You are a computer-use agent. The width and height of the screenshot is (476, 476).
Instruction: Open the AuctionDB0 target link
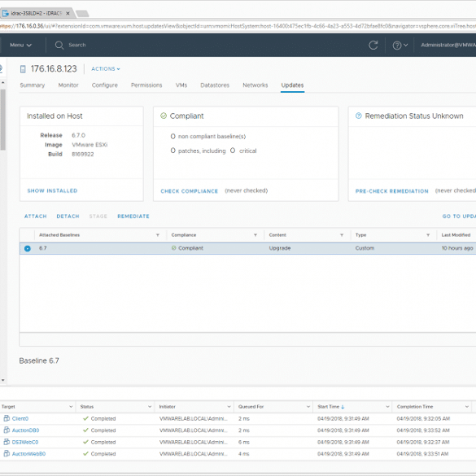pos(25,430)
